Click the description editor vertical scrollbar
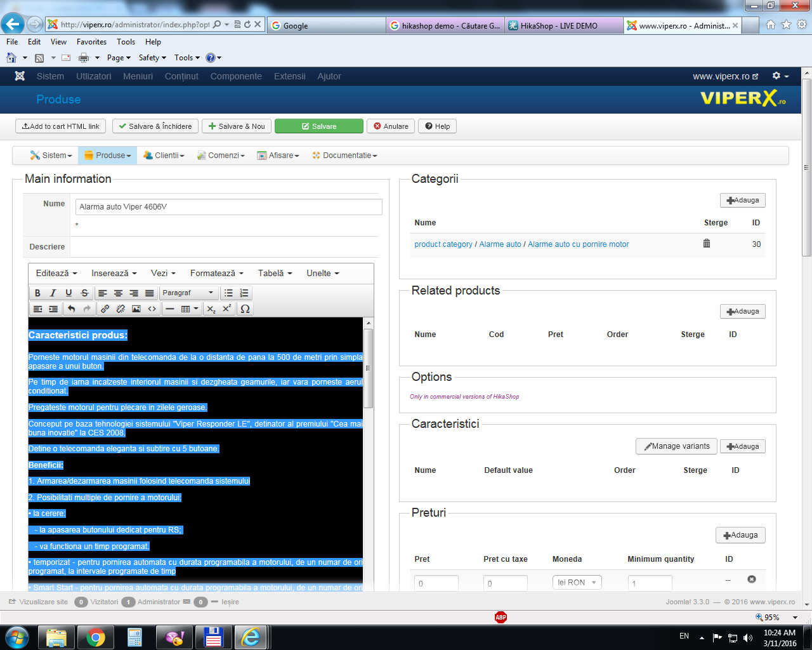 point(368,368)
